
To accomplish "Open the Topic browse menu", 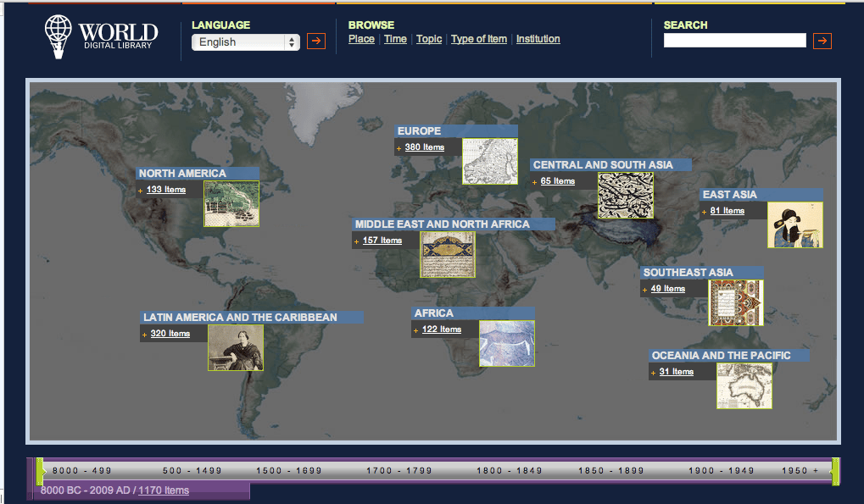I will (428, 39).
